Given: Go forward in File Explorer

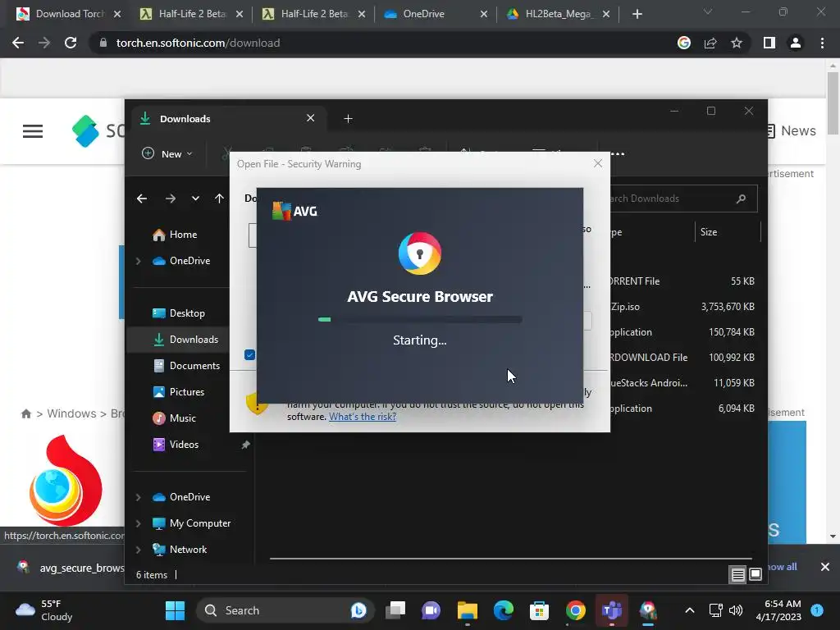Looking at the screenshot, I should (x=171, y=199).
